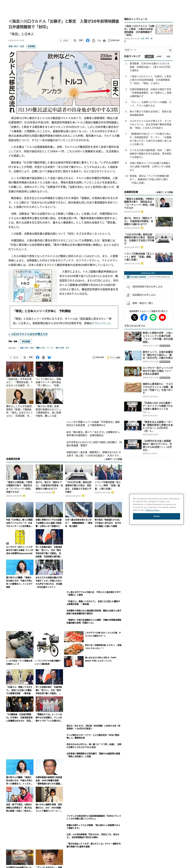The width and height of the screenshot is (186, 868).
Task: Click the X logo next to 反応 at the top
Action: [x=75, y=41]
